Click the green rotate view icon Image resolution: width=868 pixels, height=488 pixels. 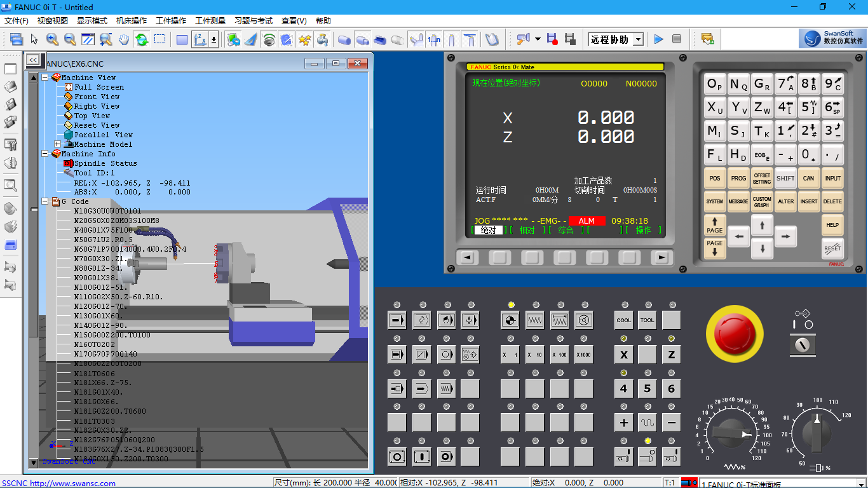pos(141,39)
